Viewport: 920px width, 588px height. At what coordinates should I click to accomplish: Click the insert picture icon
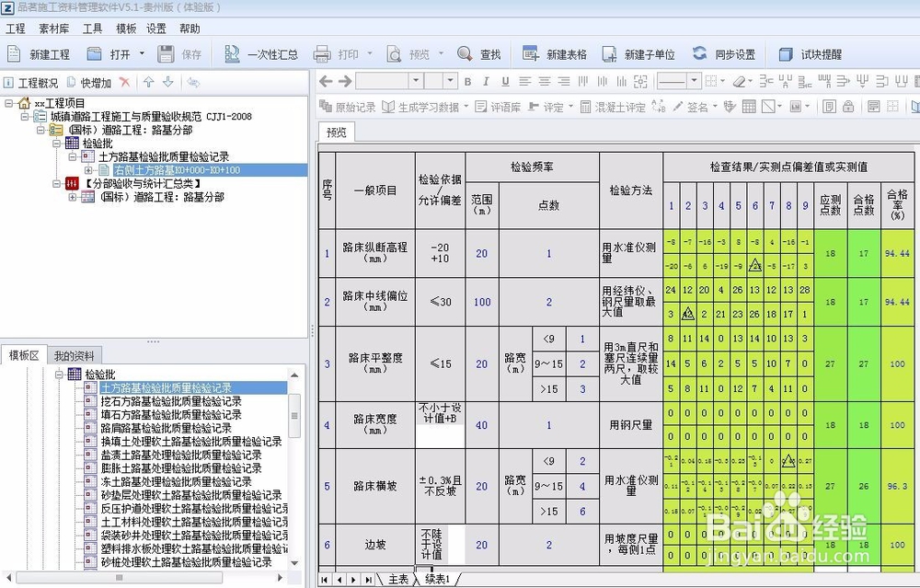796,106
